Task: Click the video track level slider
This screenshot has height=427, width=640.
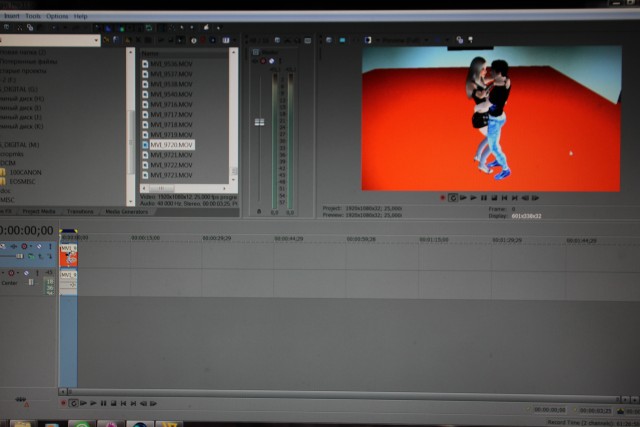Action: pos(19,256)
